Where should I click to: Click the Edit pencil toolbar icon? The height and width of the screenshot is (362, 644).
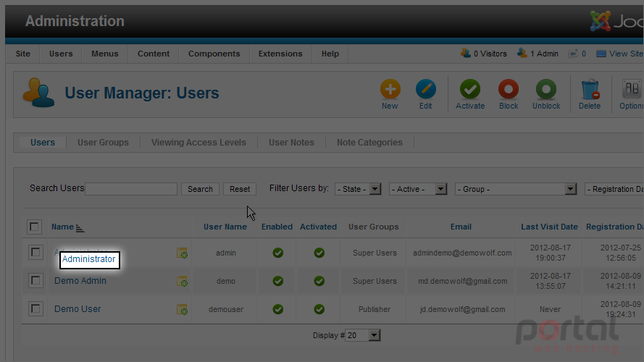pyautogui.click(x=426, y=89)
